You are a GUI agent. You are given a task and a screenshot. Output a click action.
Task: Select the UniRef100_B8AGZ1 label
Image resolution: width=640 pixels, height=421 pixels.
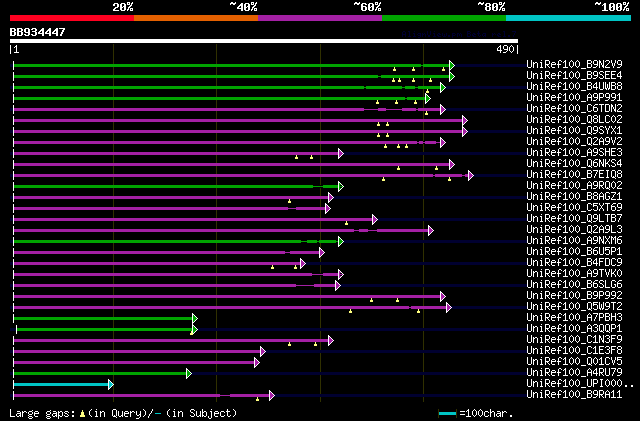click(x=574, y=196)
